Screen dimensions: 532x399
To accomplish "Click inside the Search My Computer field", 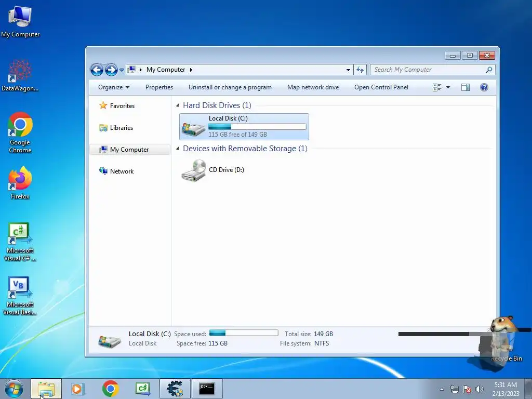I will (428, 70).
